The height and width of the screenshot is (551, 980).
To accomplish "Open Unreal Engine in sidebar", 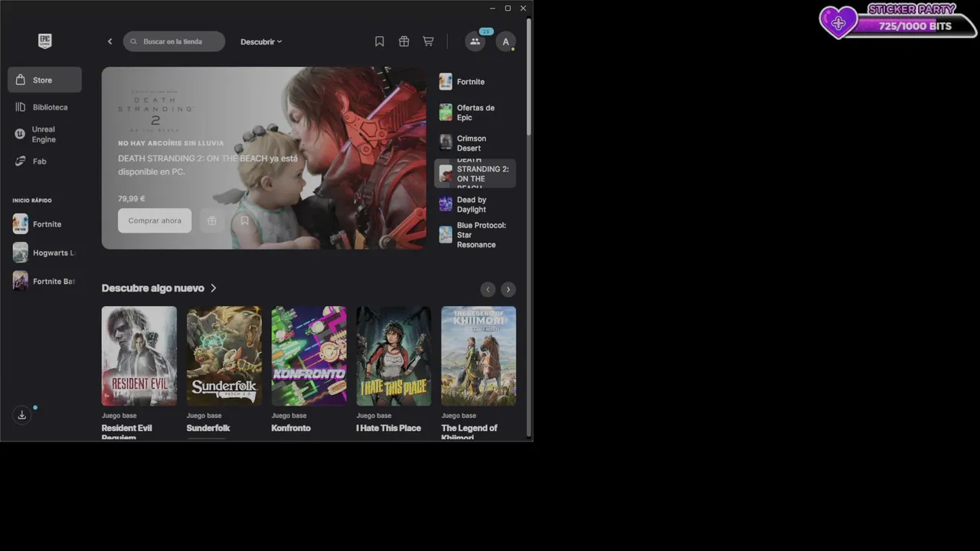I will (44, 134).
